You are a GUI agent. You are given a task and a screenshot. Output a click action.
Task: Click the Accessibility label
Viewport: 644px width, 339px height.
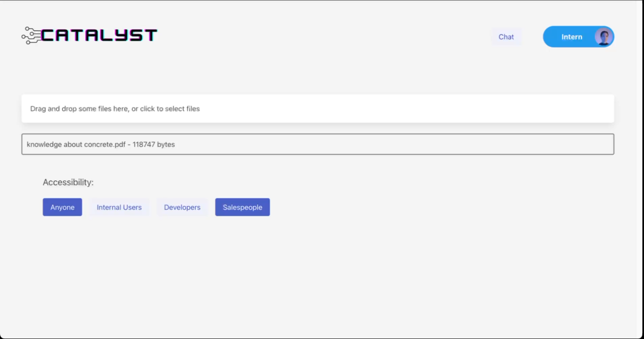pyautogui.click(x=68, y=182)
